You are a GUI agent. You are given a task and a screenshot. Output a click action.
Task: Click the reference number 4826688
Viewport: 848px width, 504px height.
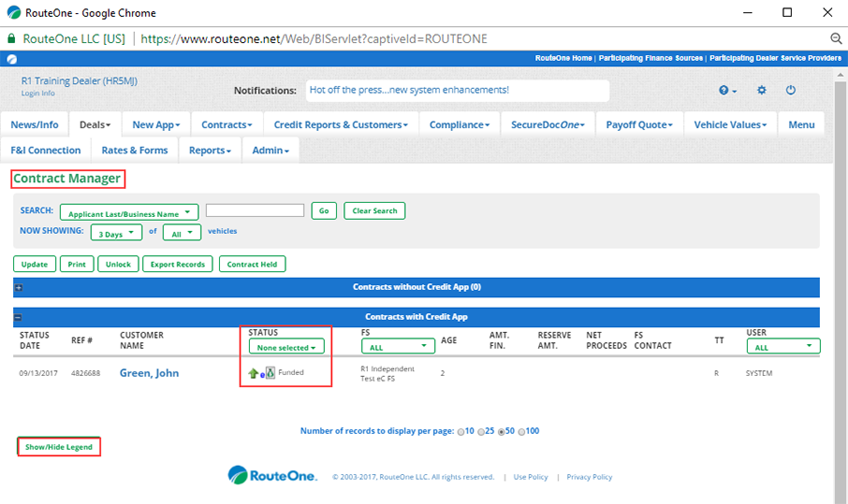[85, 373]
